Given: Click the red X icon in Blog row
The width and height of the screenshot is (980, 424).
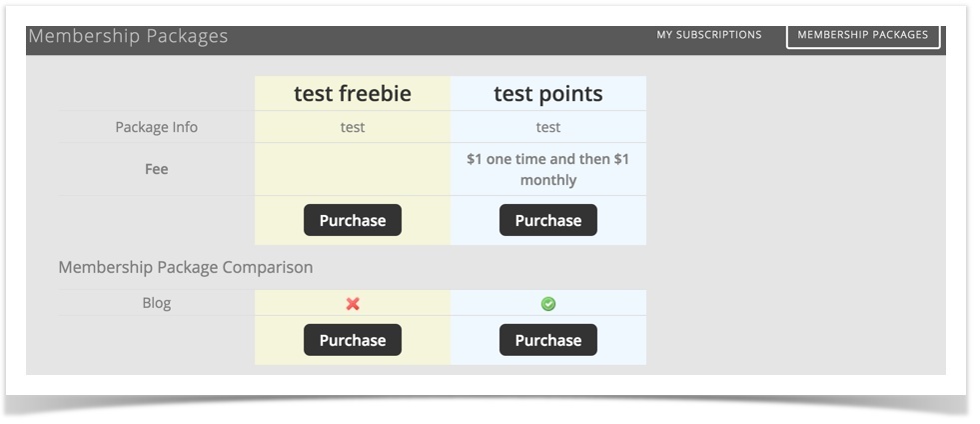Looking at the screenshot, I should point(353,304).
